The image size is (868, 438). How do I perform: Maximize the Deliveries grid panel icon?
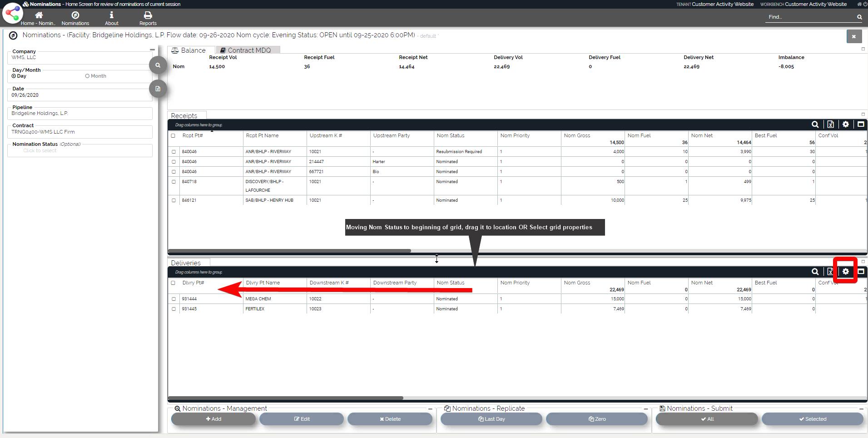coord(860,272)
